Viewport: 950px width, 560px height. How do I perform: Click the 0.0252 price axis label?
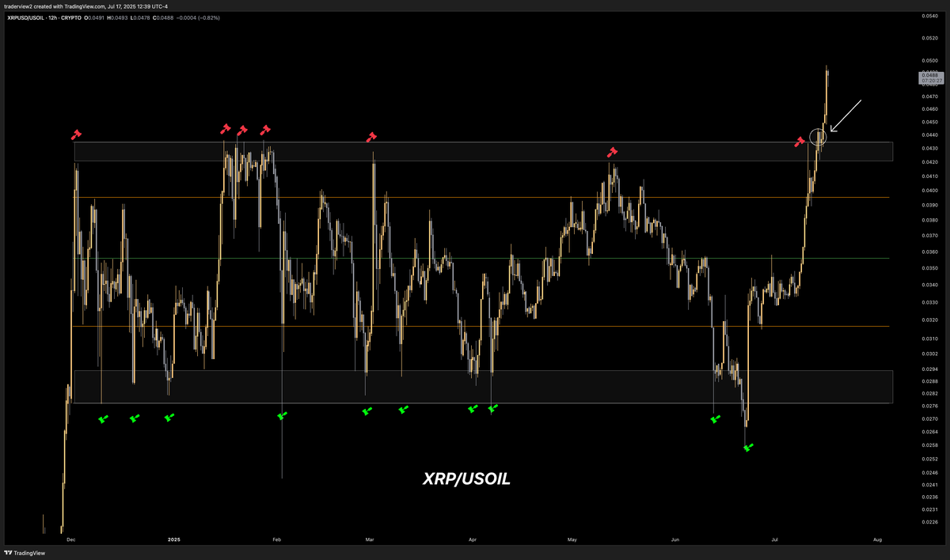(x=929, y=459)
